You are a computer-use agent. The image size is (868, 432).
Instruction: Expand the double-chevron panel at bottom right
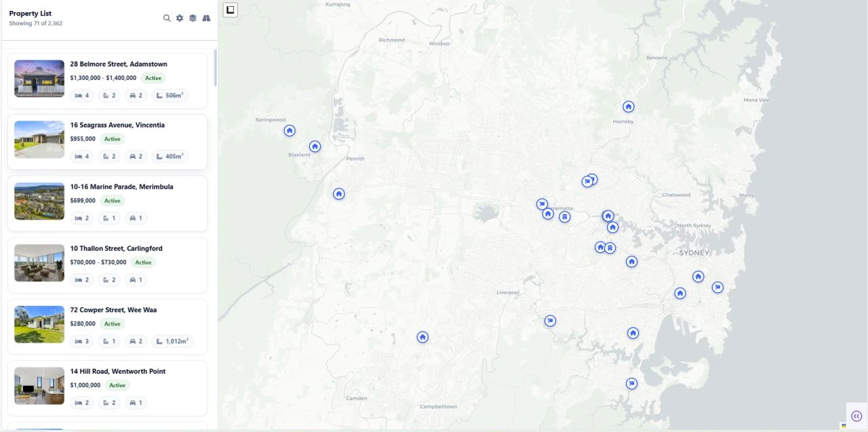pyautogui.click(x=856, y=416)
